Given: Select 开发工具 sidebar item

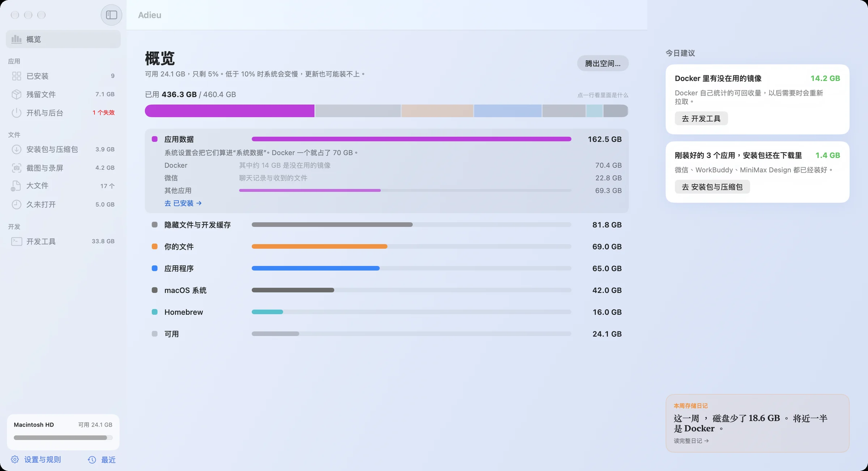Looking at the screenshot, I should (x=63, y=241).
